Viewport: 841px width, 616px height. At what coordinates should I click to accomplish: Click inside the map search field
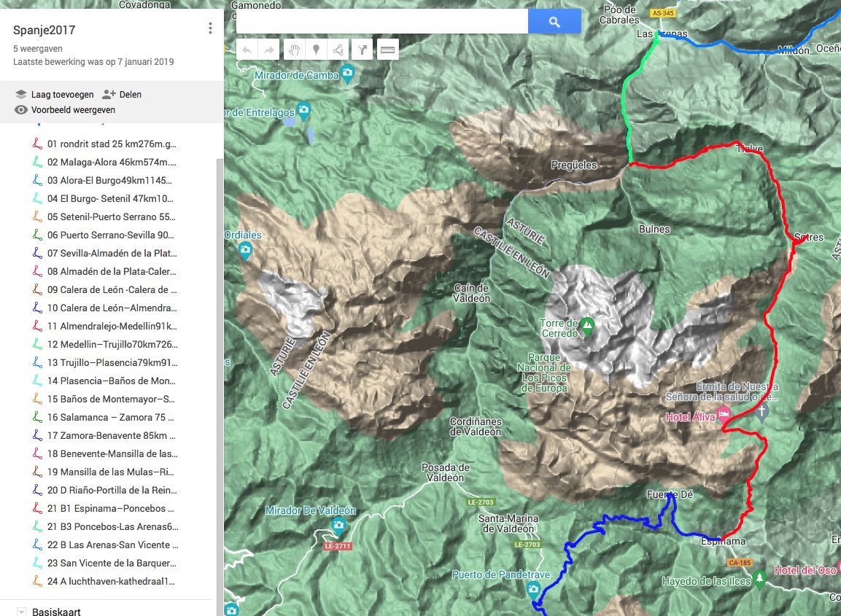(x=381, y=22)
